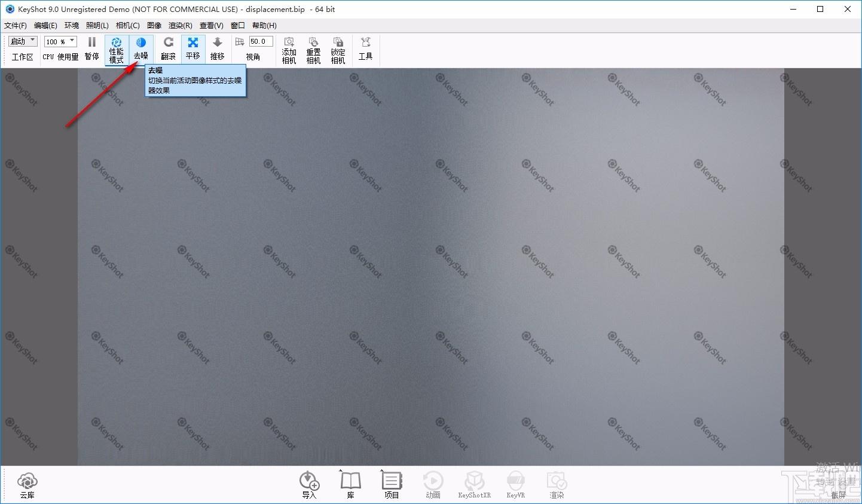Viewport: 862px width, 504px height.
Task: Click the 50.0 视角 value field
Action: pyautogui.click(x=261, y=41)
